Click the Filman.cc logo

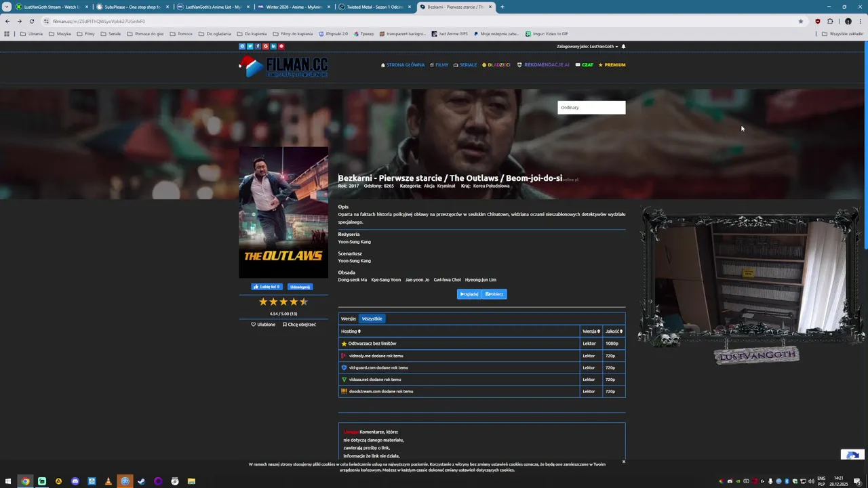coord(283,66)
